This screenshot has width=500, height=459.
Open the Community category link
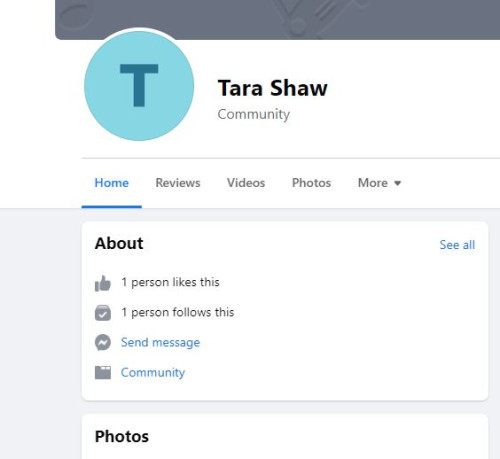(x=153, y=373)
